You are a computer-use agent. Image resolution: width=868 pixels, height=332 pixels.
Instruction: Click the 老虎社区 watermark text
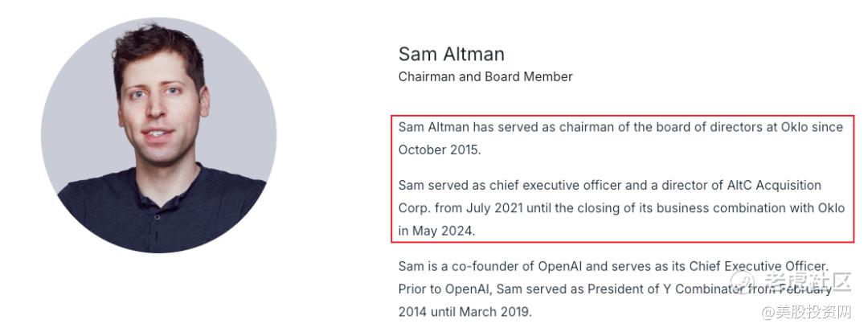point(807,281)
